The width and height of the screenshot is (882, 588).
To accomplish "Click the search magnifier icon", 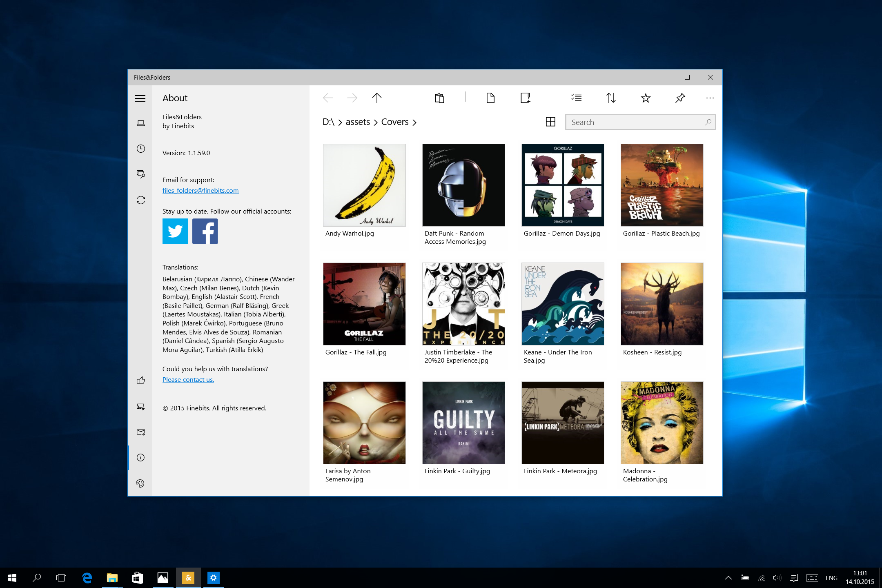I will coord(708,122).
